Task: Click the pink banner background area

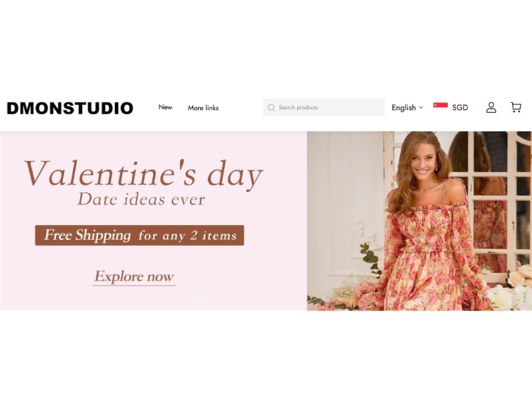Action: [x=154, y=221]
